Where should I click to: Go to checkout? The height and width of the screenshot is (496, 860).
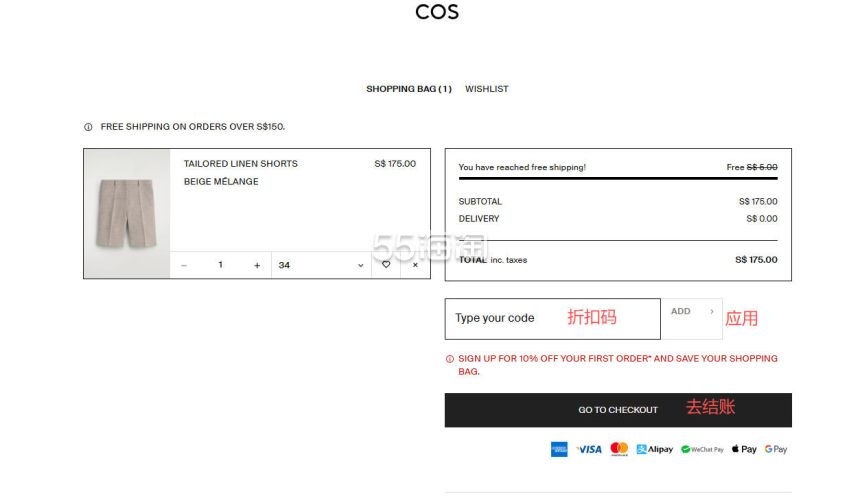click(618, 410)
